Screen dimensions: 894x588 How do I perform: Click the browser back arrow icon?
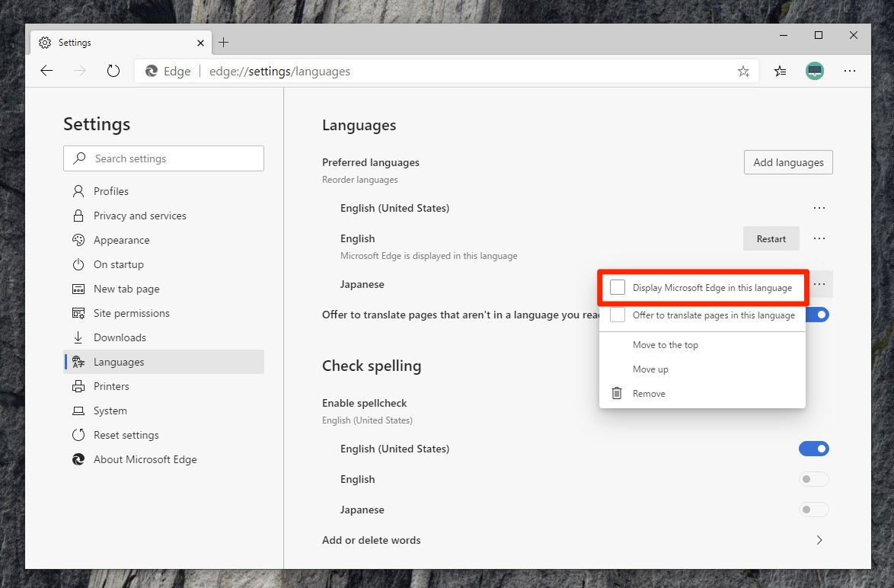tap(46, 71)
